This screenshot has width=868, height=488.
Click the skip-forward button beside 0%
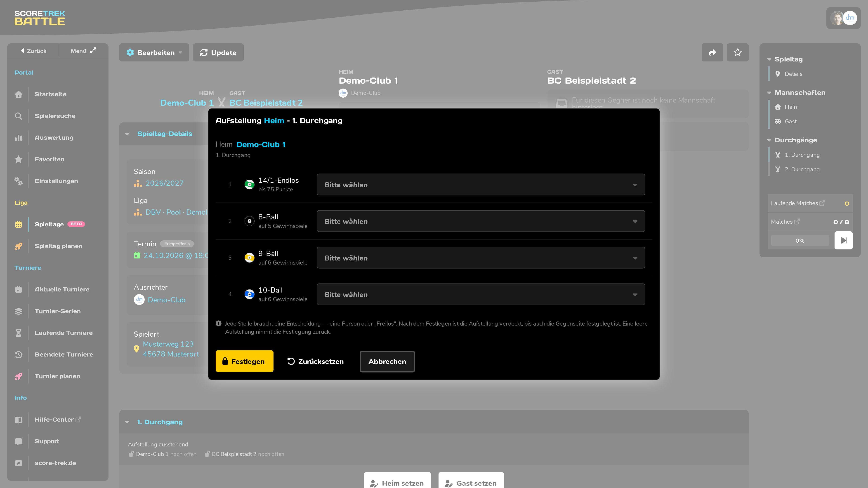[843, 240]
